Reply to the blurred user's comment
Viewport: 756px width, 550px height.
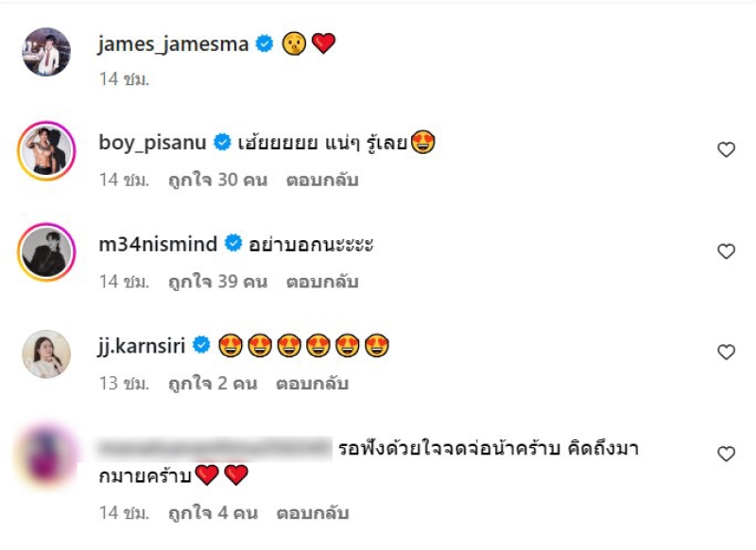point(313,513)
